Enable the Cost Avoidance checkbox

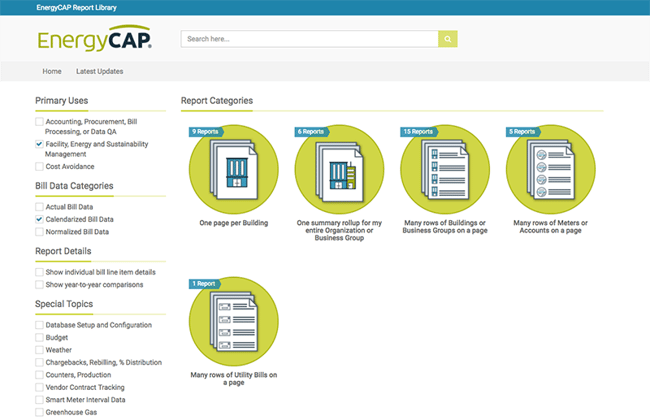point(39,166)
